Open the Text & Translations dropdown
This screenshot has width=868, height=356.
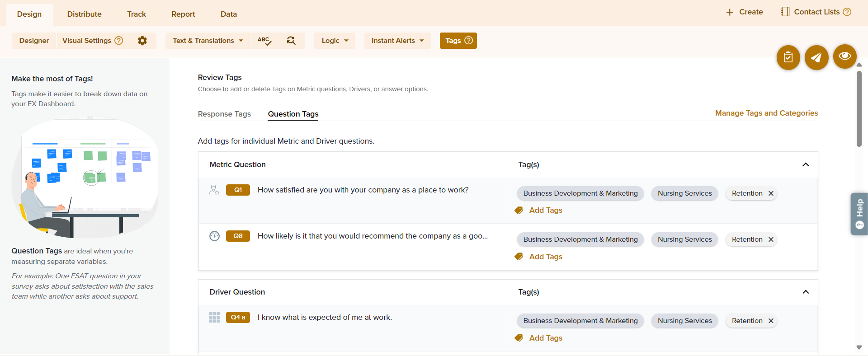coord(208,41)
